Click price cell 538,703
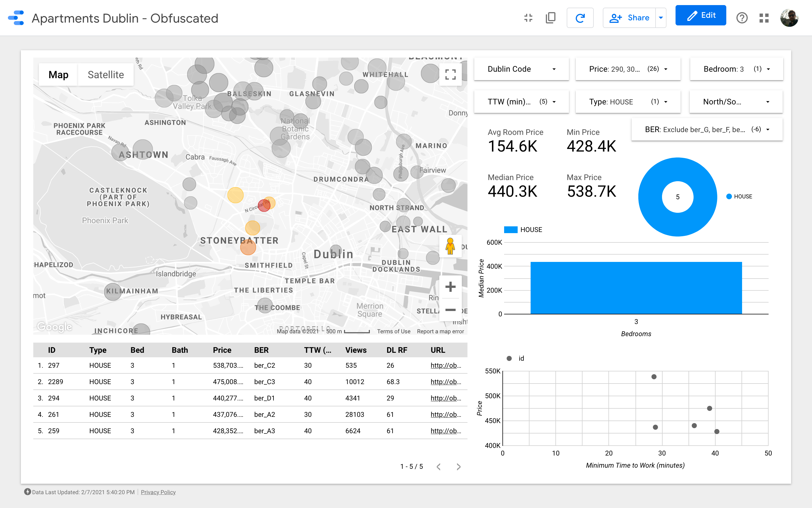The image size is (812, 508). (x=228, y=365)
